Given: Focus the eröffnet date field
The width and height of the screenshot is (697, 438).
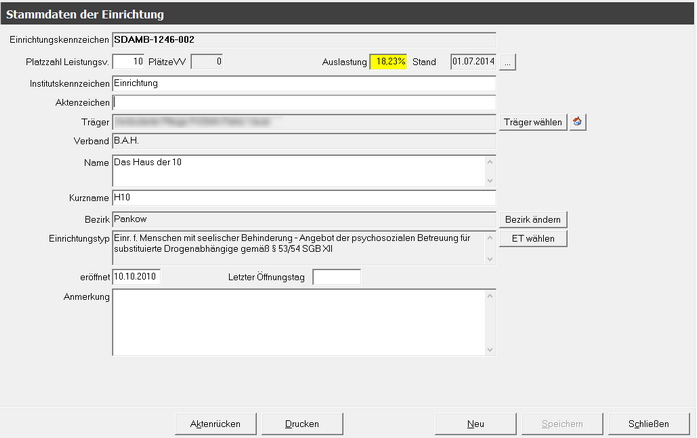Looking at the screenshot, I should (x=136, y=276).
